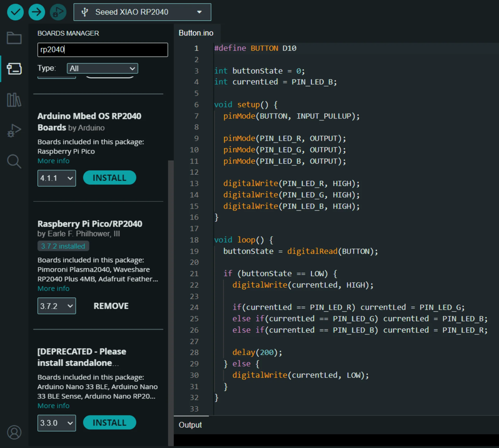Open the 3.3.0 version dropdown
Image resolution: width=499 pixels, height=448 pixels.
click(56, 423)
